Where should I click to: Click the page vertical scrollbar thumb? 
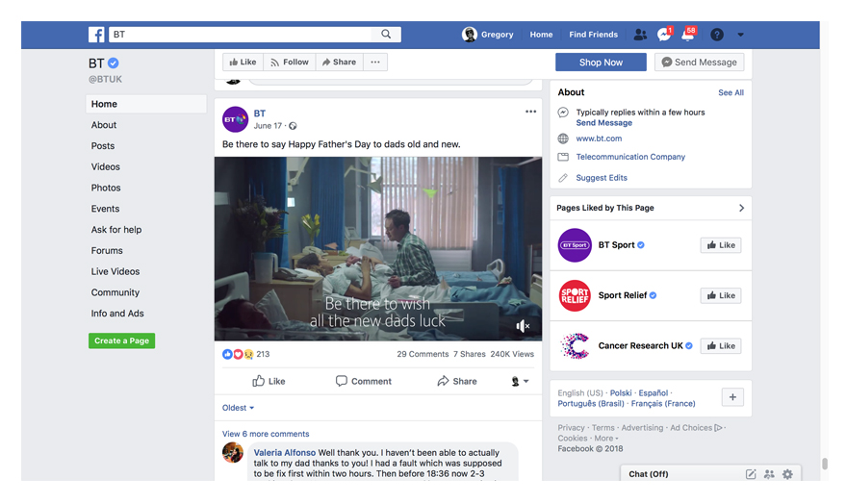coord(825,465)
